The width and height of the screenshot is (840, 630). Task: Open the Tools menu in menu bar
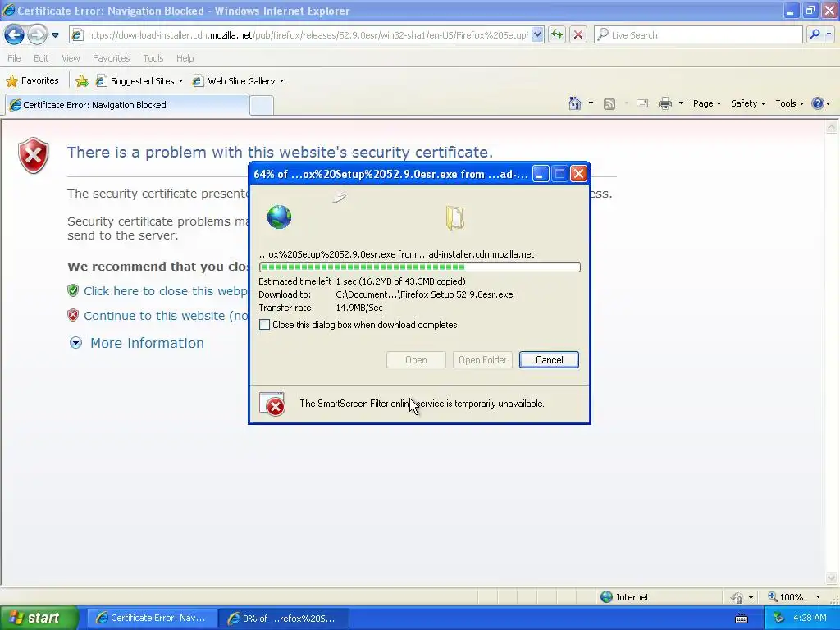tap(153, 58)
